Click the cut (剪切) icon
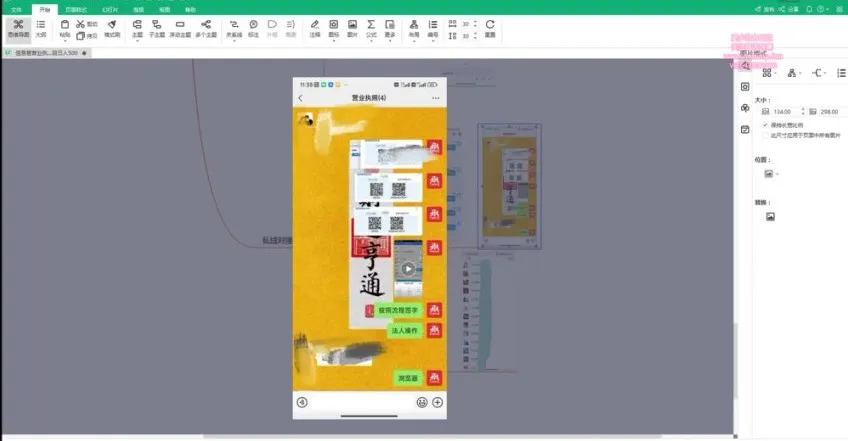848x441 pixels. (81, 23)
